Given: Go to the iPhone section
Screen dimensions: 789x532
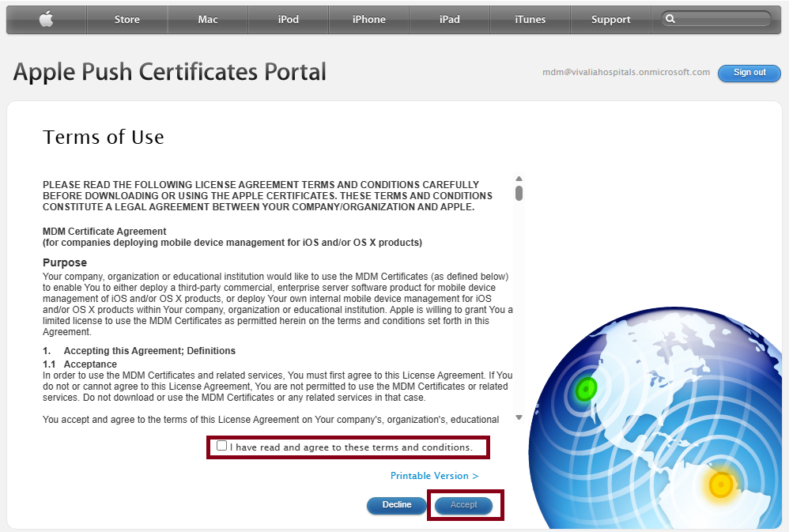Looking at the screenshot, I should (369, 20).
